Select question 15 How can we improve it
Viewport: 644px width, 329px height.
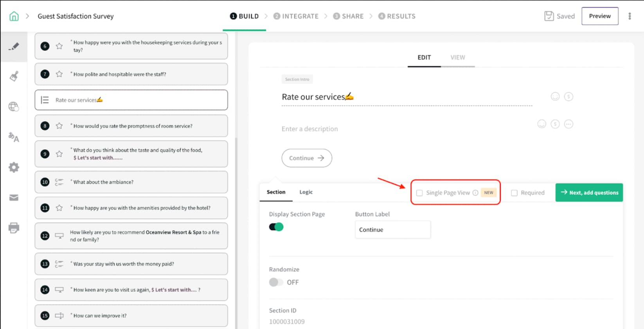coord(131,316)
